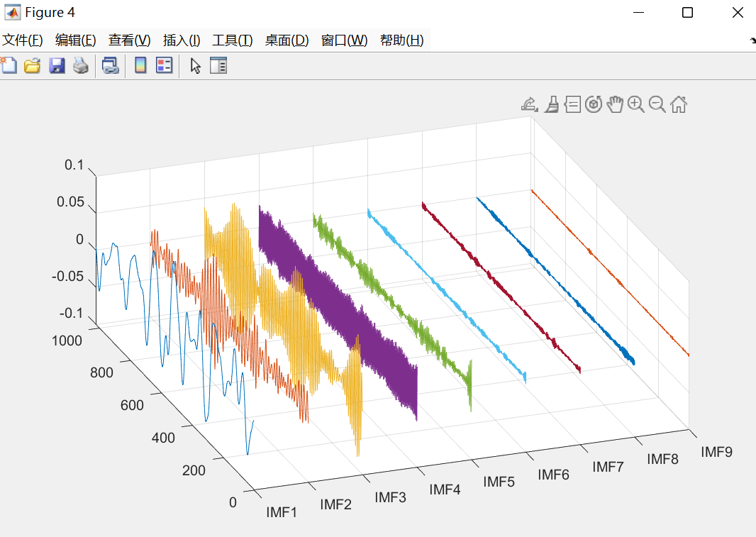The image size is (756, 537).
Task: Insert a colorbar using the toolbar icon
Action: point(140,66)
